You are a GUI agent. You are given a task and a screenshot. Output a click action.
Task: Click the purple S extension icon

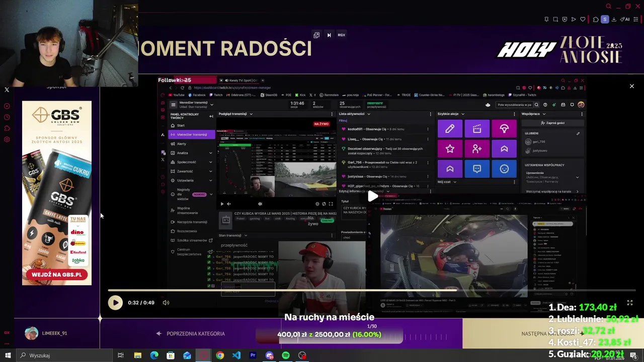tap(605, 20)
